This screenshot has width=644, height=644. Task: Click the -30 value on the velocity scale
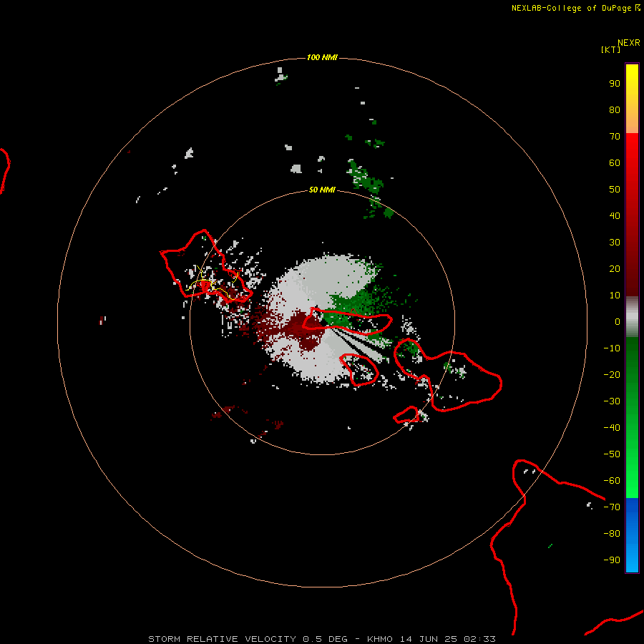[612, 401]
